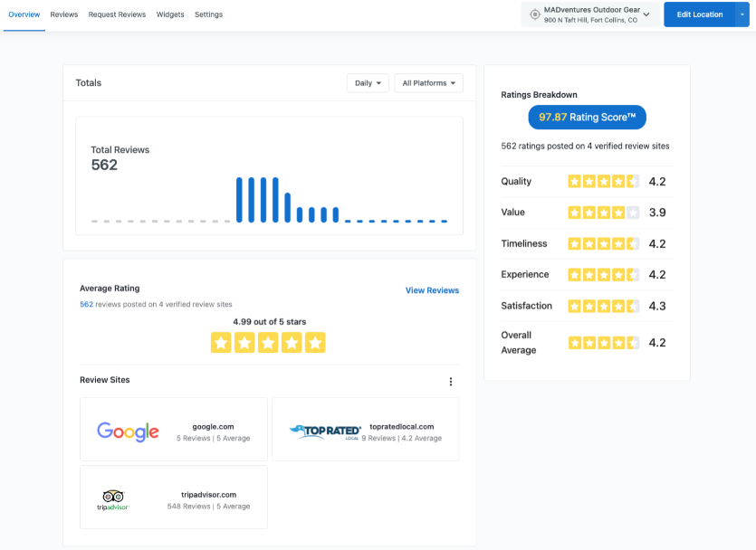Click the TripAdvisor owl logo
The width and height of the screenshot is (756, 550).
pos(113,499)
